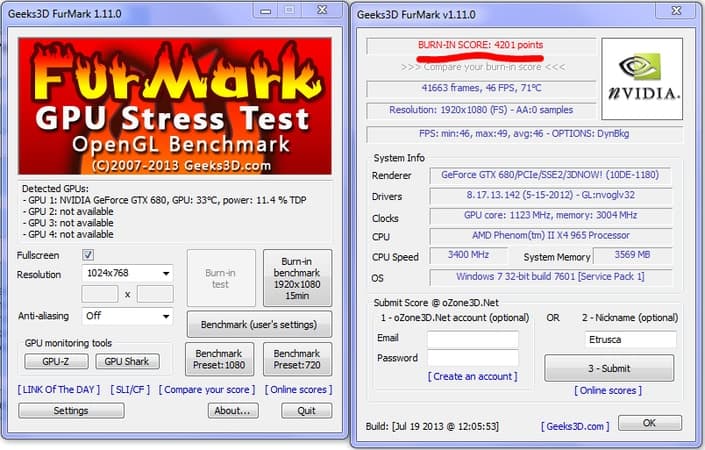The height and width of the screenshot is (450, 705).
Task: Click the Resolution: 1920x1080 (FS) result text
Action: coord(481,110)
